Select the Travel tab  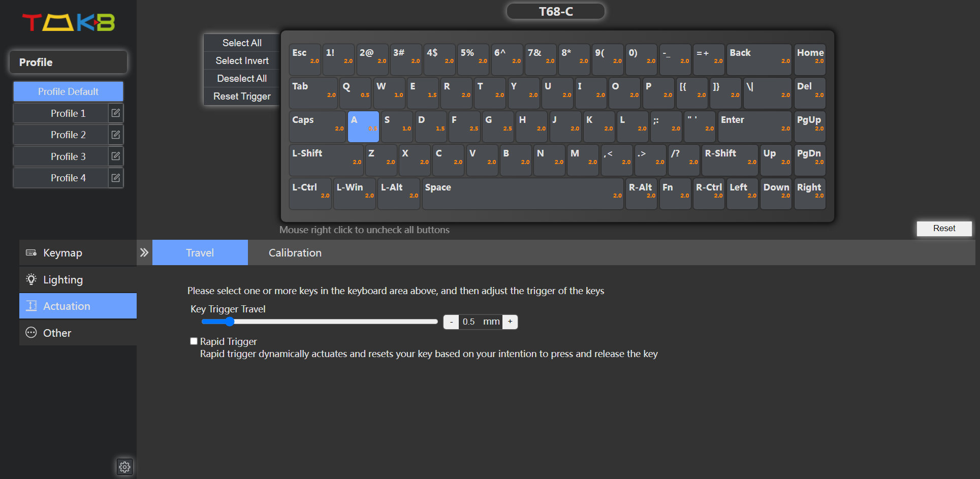tap(200, 253)
